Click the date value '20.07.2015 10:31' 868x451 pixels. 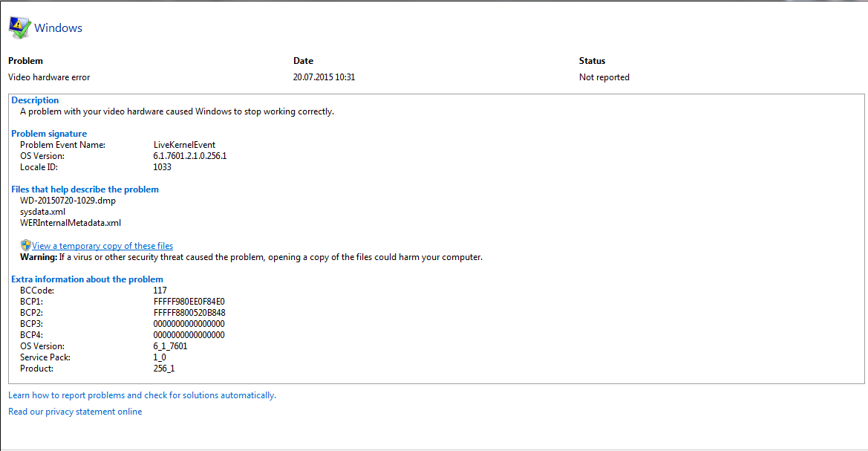(x=324, y=77)
